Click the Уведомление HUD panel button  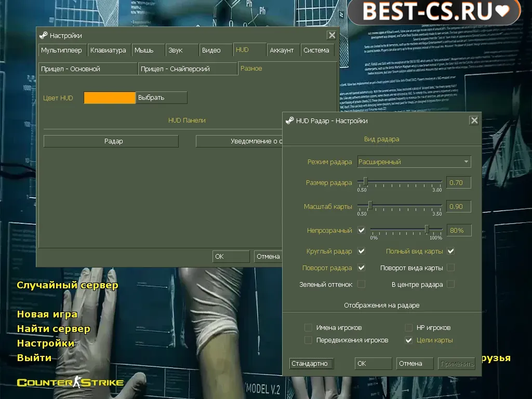[239, 141]
